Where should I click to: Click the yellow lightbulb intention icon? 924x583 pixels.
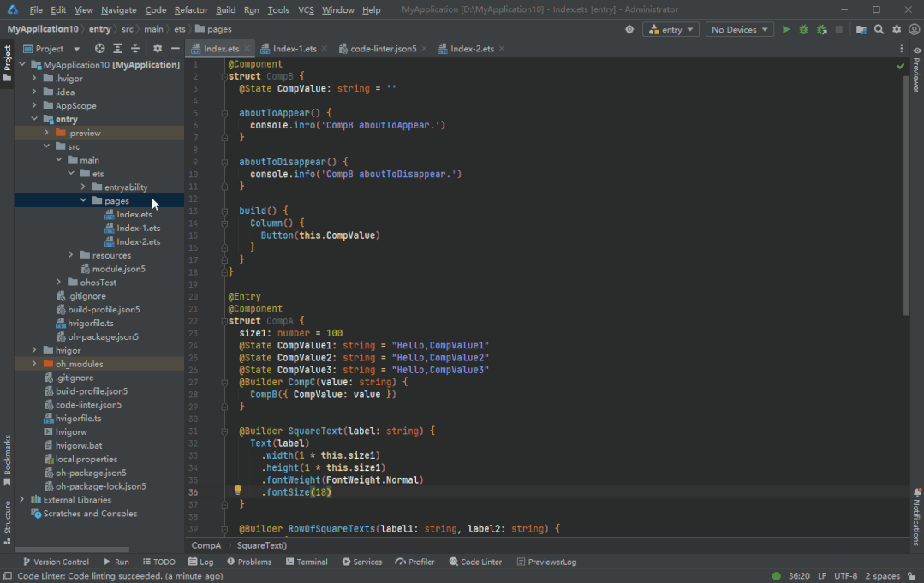pyautogui.click(x=237, y=490)
